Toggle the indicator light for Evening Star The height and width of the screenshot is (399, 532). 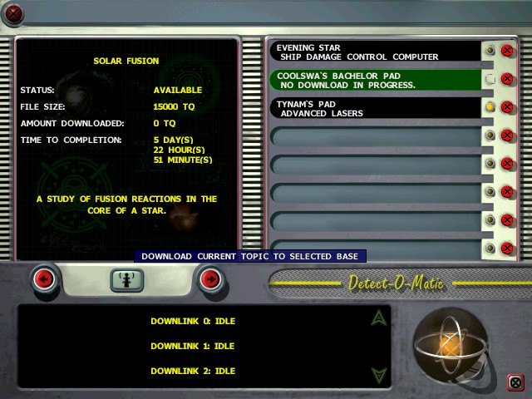[490, 51]
